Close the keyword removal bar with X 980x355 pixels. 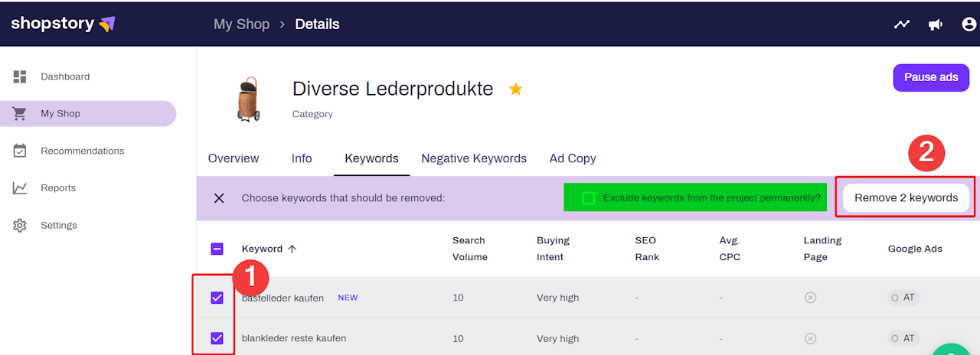point(219,198)
